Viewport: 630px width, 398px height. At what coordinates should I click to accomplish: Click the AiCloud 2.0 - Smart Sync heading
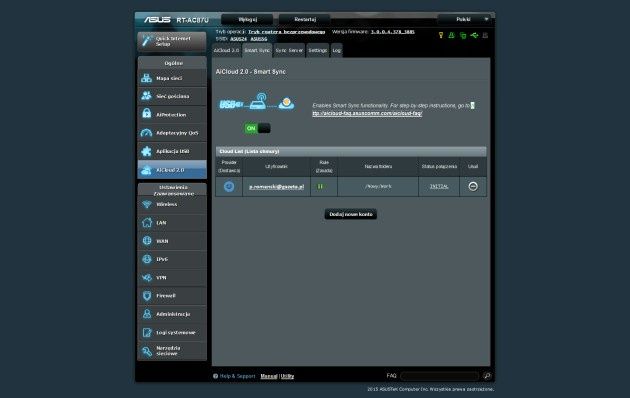coord(251,71)
